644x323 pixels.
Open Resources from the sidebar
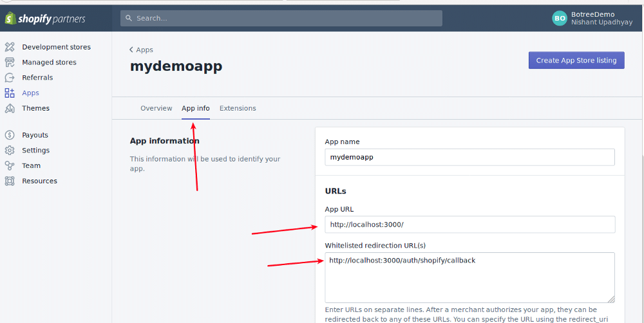point(39,181)
